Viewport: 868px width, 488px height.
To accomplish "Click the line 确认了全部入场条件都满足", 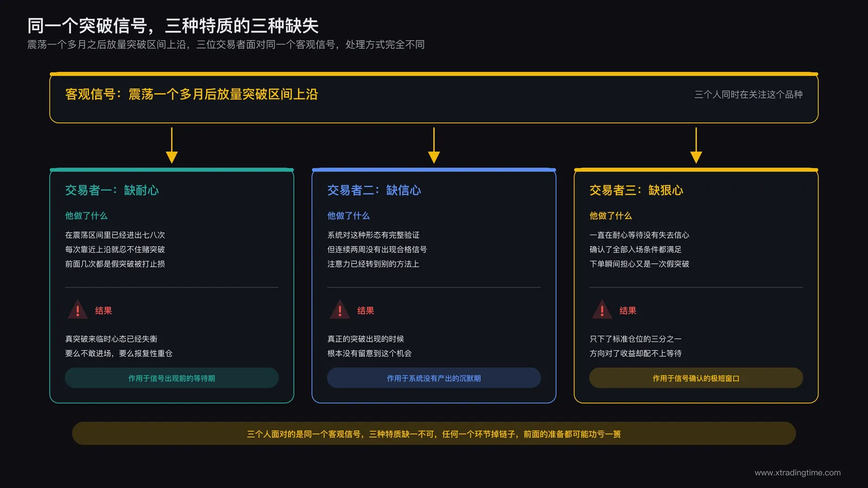I will pyautogui.click(x=636, y=249).
